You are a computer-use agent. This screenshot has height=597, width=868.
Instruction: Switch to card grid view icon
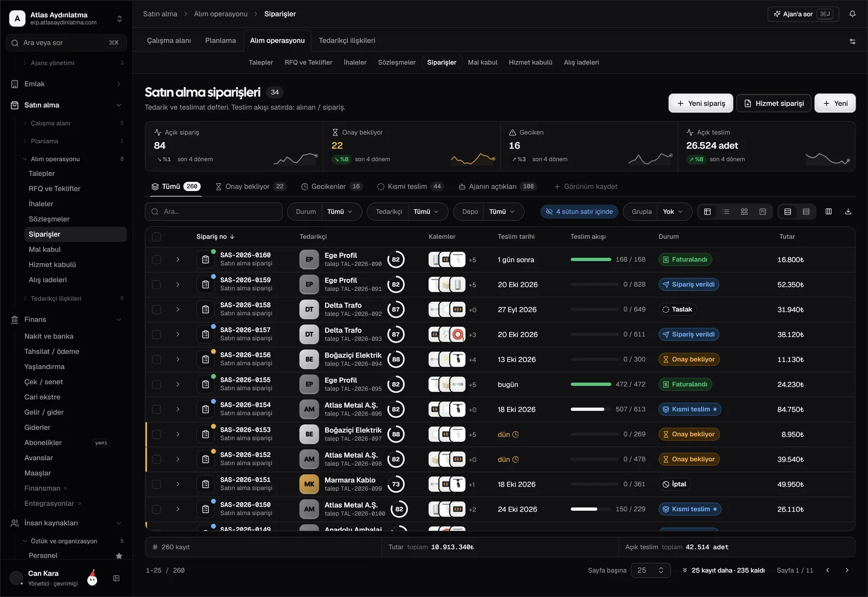[744, 212]
